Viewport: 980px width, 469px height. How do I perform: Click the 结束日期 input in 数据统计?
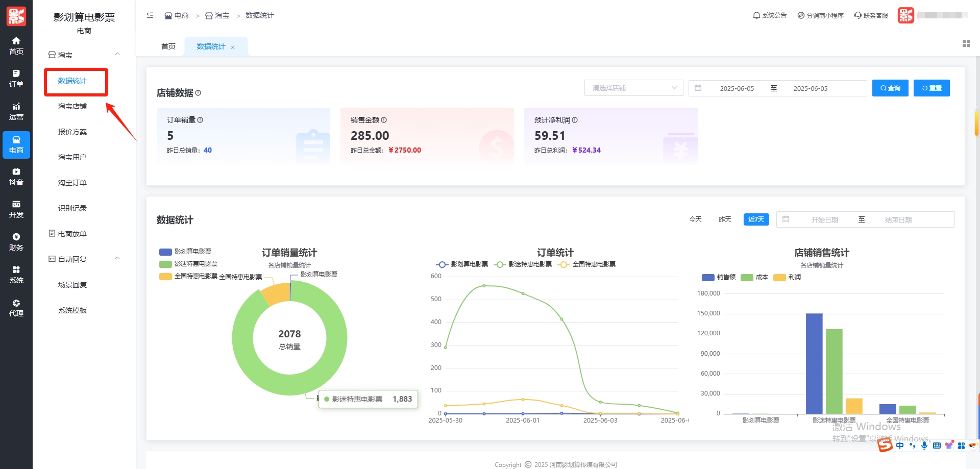click(898, 219)
